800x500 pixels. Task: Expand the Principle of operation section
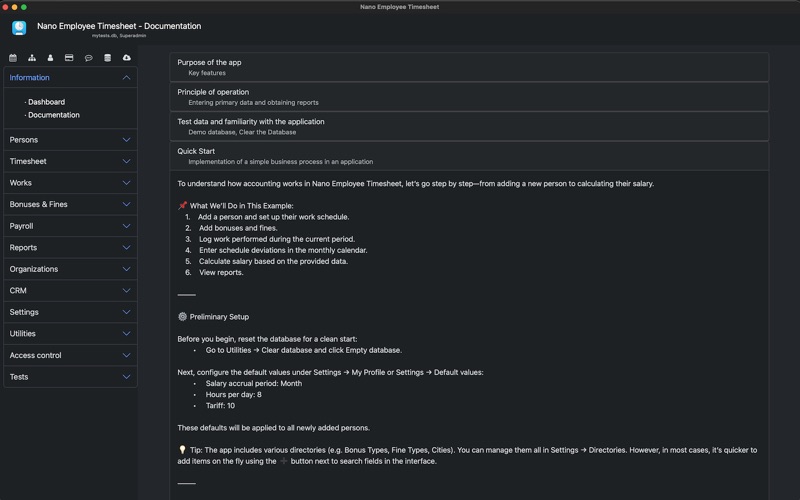click(469, 96)
